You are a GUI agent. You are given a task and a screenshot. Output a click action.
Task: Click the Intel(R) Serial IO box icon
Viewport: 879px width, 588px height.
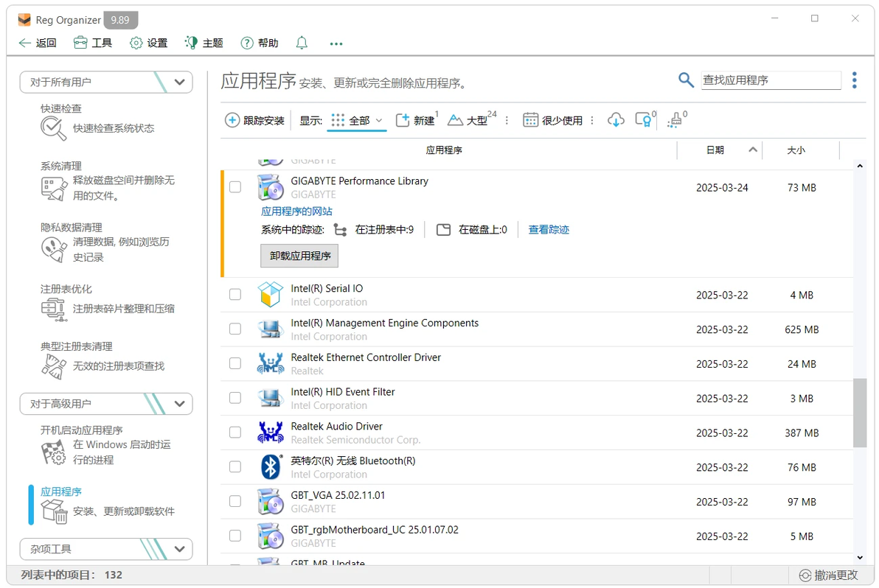point(270,295)
